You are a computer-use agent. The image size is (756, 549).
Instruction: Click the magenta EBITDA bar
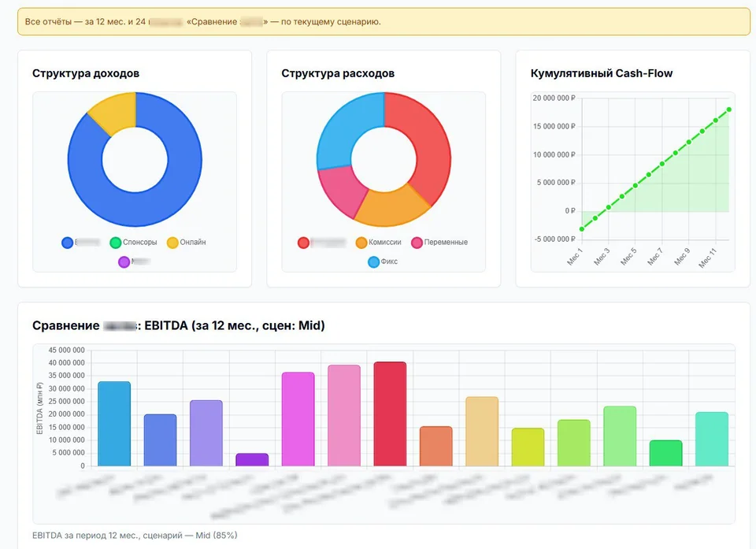pyautogui.click(x=298, y=419)
